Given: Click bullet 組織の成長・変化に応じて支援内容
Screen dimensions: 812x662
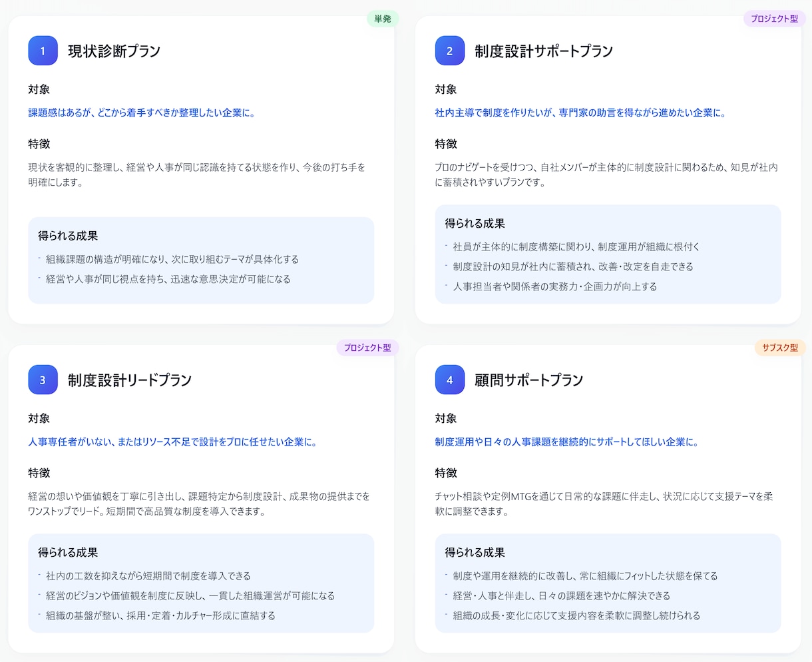Looking at the screenshot, I should (576, 616).
